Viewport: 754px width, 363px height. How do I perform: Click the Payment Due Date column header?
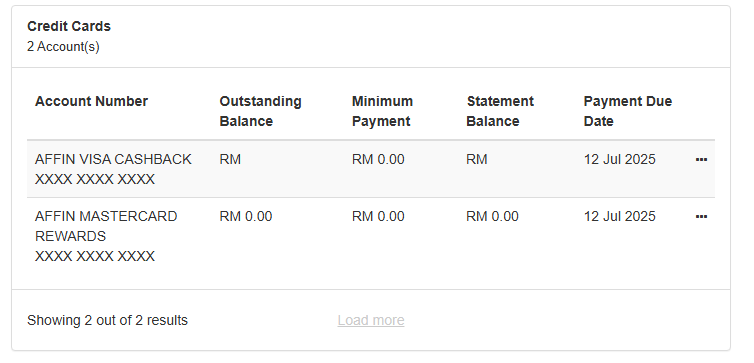[x=628, y=111]
